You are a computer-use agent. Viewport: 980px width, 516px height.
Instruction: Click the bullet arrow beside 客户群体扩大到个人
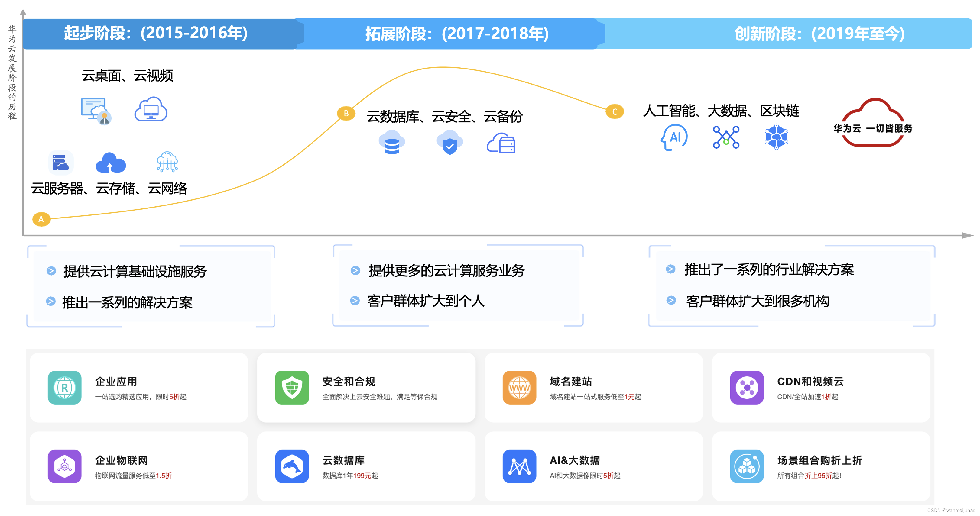point(355,301)
